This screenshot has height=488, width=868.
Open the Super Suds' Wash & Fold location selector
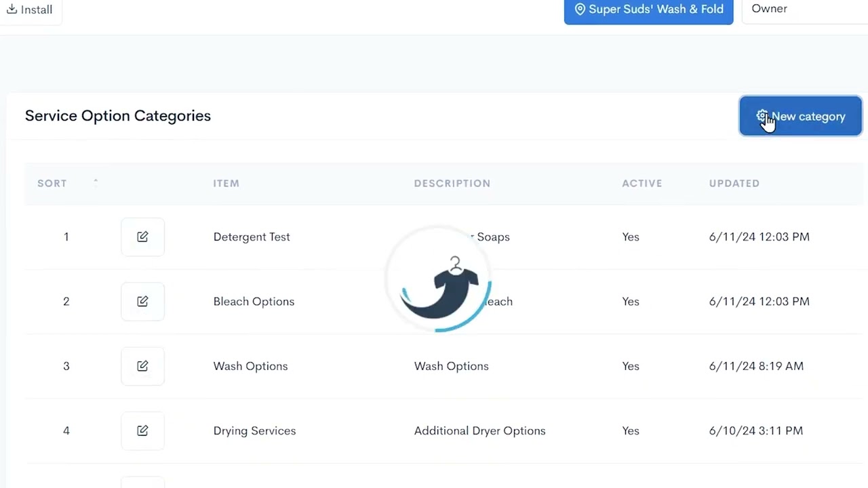648,9
